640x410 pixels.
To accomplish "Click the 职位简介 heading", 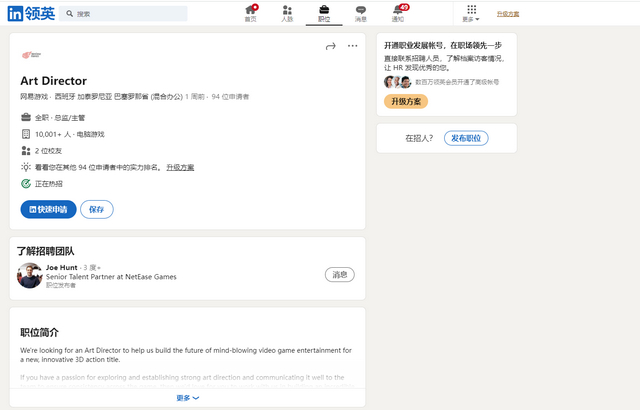I will click(40, 332).
